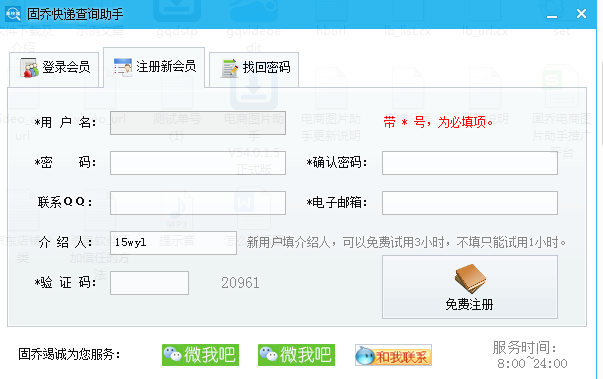The width and height of the screenshot is (603, 379).
Task: Switch to the 登录会员 tab
Action: (54, 70)
